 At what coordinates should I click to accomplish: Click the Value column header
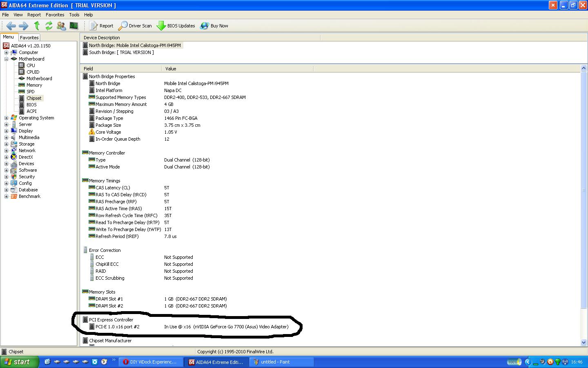[237, 69]
